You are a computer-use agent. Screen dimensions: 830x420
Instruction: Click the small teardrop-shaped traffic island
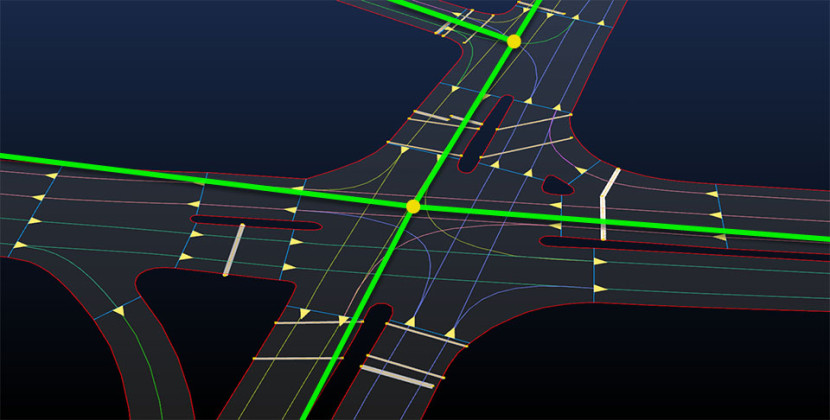pyautogui.click(x=557, y=185)
